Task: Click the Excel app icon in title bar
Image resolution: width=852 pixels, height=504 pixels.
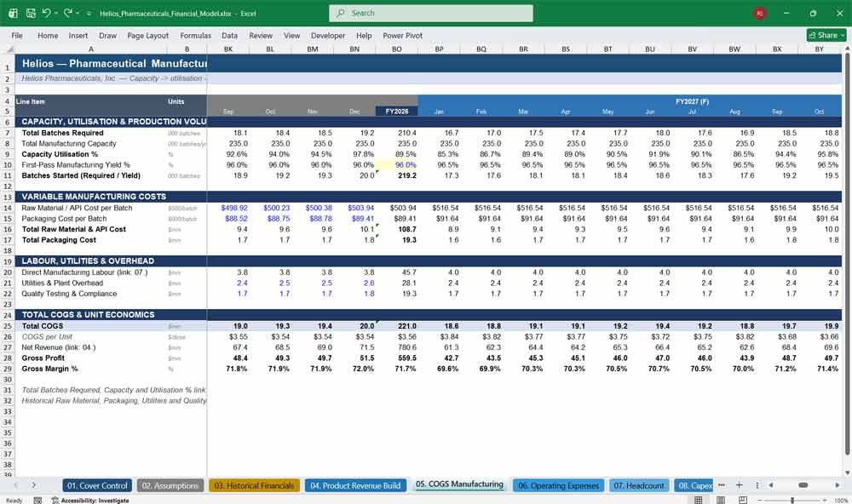Action: [13, 13]
